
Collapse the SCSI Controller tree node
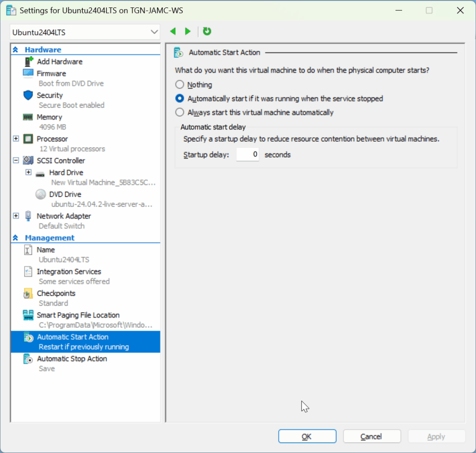coord(16,160)
